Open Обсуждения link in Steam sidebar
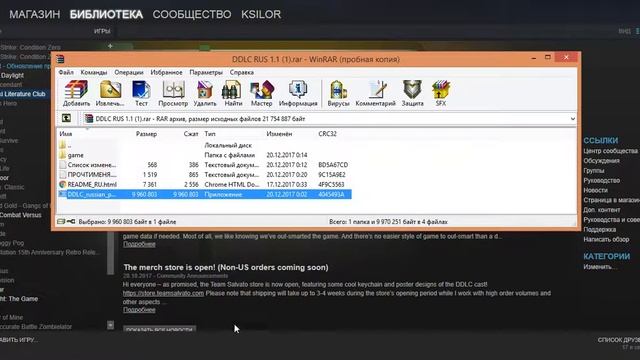Screen dimensions: 640x360 [601, 161]
